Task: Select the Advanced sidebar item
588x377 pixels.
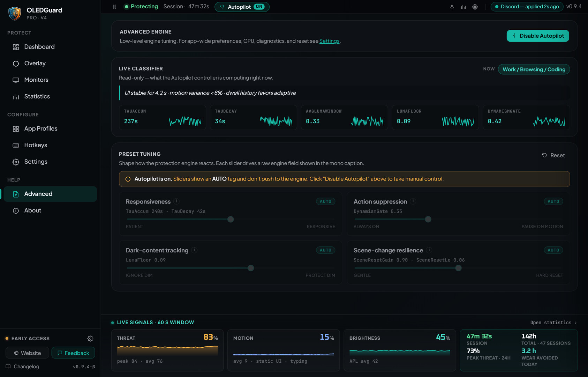Action: [x=51, y=194]
